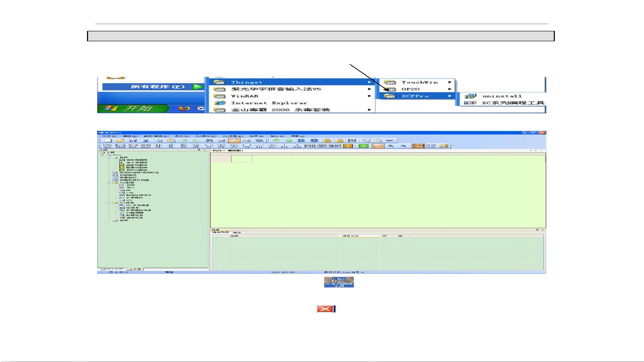
Task: Click the Open folder icon in XCPPro toolbar
Action: click(120, 140)
